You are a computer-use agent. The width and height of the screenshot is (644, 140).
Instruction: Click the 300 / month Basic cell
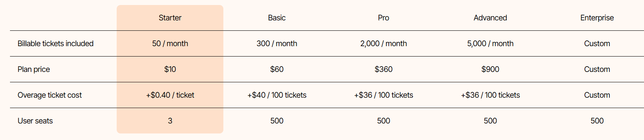click(277, 43)
